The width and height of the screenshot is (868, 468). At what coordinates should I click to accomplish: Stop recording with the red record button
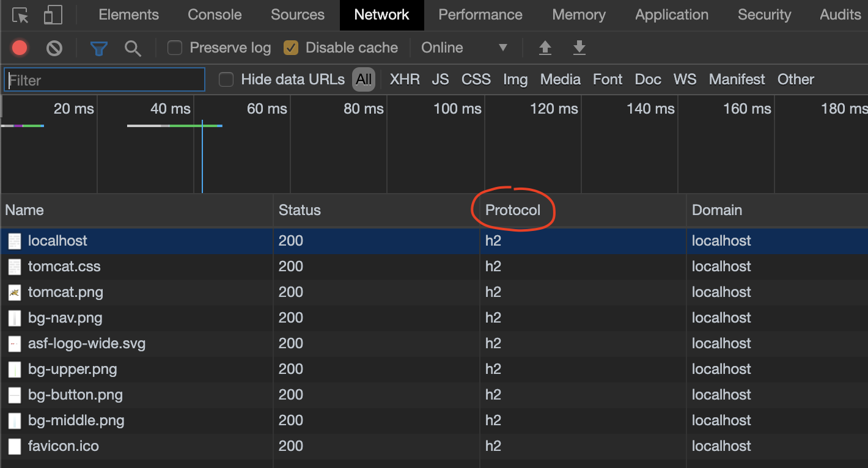[x=20, y=48]
